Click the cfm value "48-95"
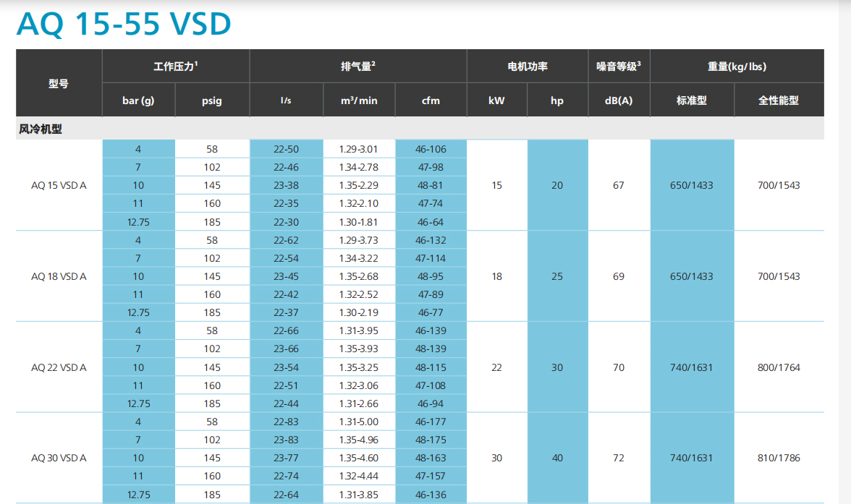Viewport: 851px width, 504px height. point(431,277)
